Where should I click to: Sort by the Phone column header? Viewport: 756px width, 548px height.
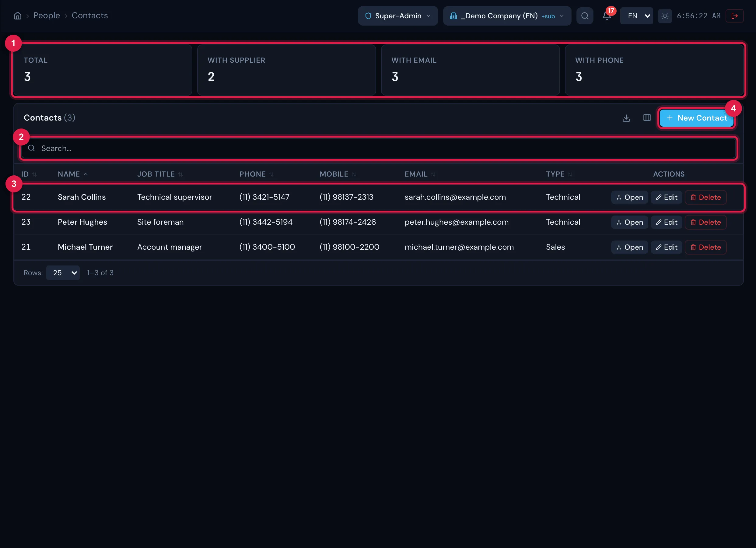click(x=256, y=174)
